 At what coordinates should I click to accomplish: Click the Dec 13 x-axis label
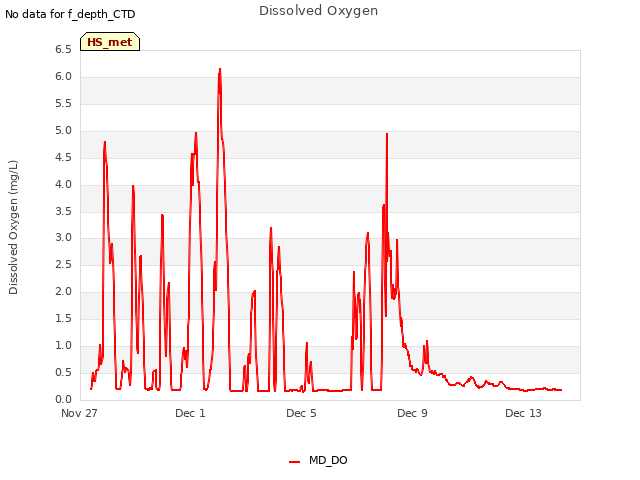click(523, 413)
